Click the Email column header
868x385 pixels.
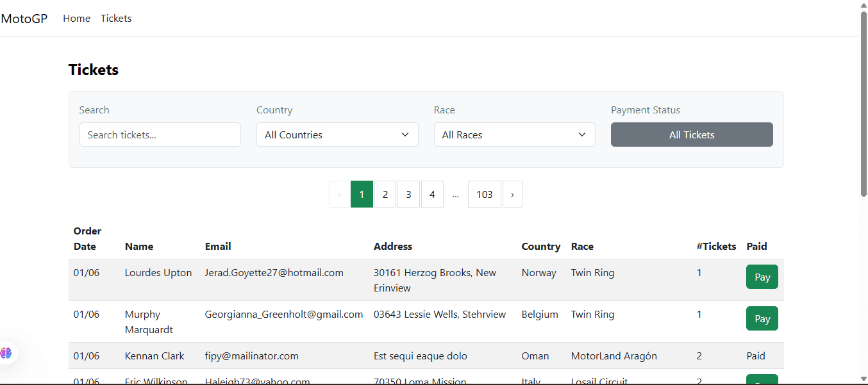pos(218,246)
